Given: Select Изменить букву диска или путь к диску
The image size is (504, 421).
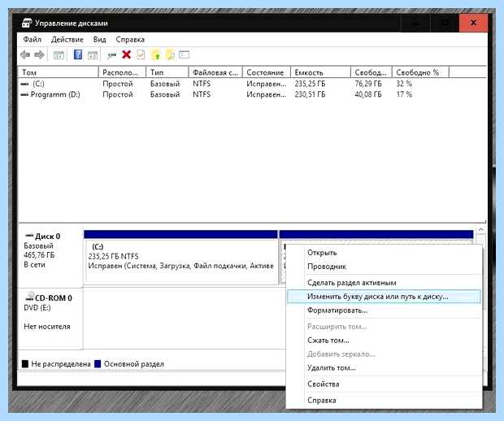Looking at the screenshot, I should point(385,297).
